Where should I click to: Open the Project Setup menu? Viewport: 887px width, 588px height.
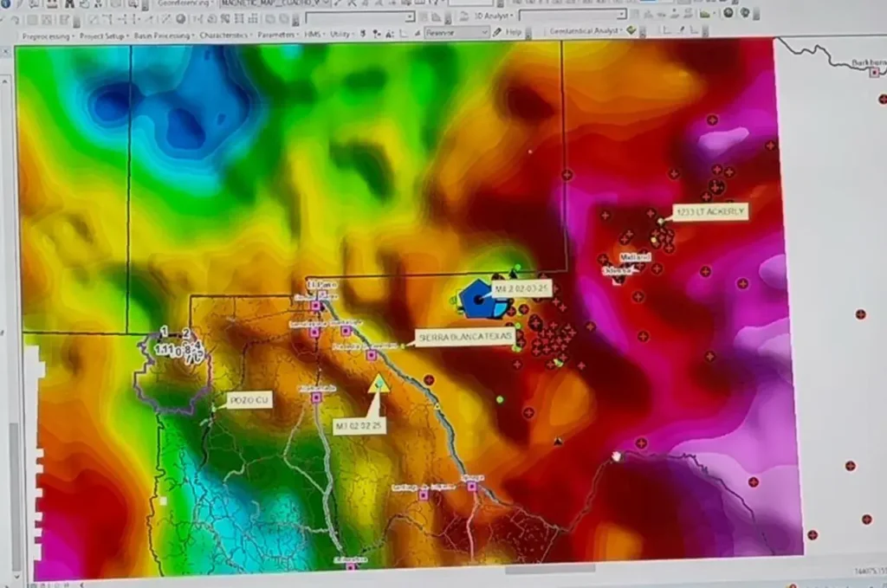point(104,36)
